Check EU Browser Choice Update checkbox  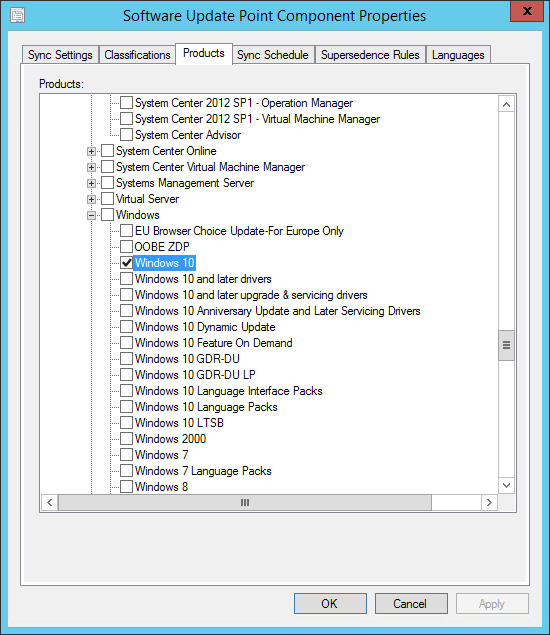tap(126, 231)
